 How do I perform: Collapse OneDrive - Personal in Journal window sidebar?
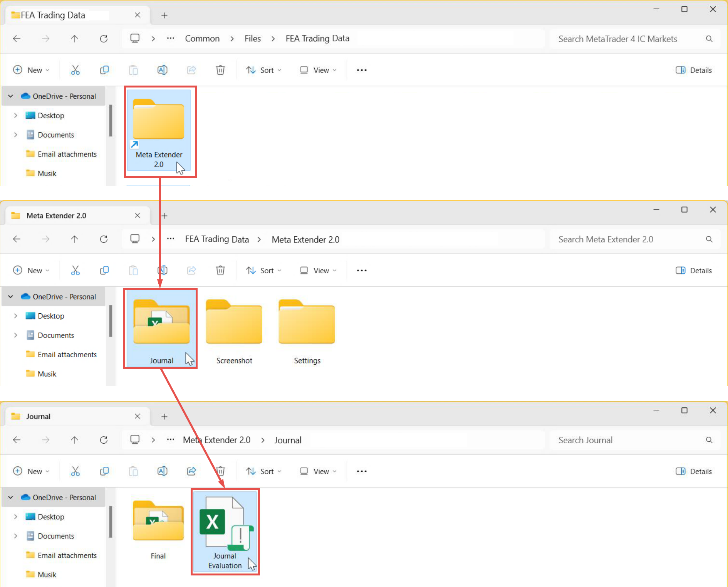coord(11,497)
